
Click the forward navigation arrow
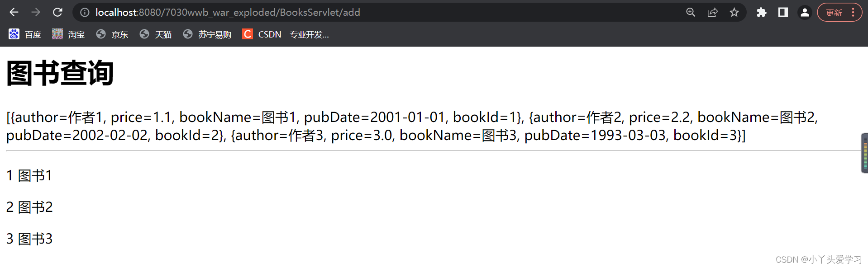[x=36, y=12]
